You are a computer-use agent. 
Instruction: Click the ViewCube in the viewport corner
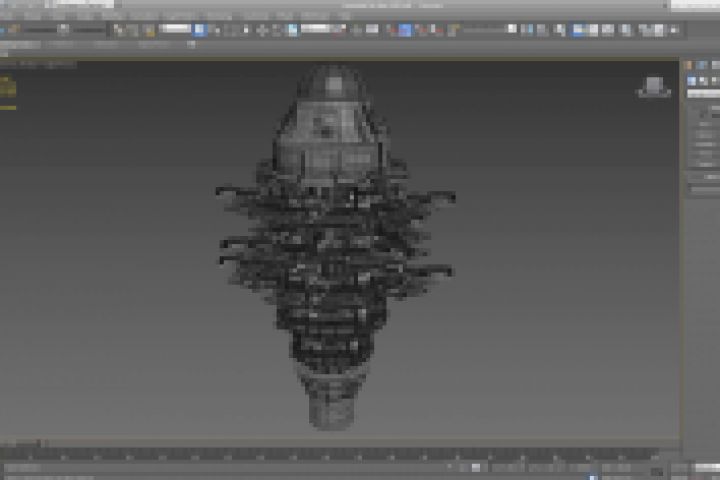pyautogui.click(x=654, y=87)
